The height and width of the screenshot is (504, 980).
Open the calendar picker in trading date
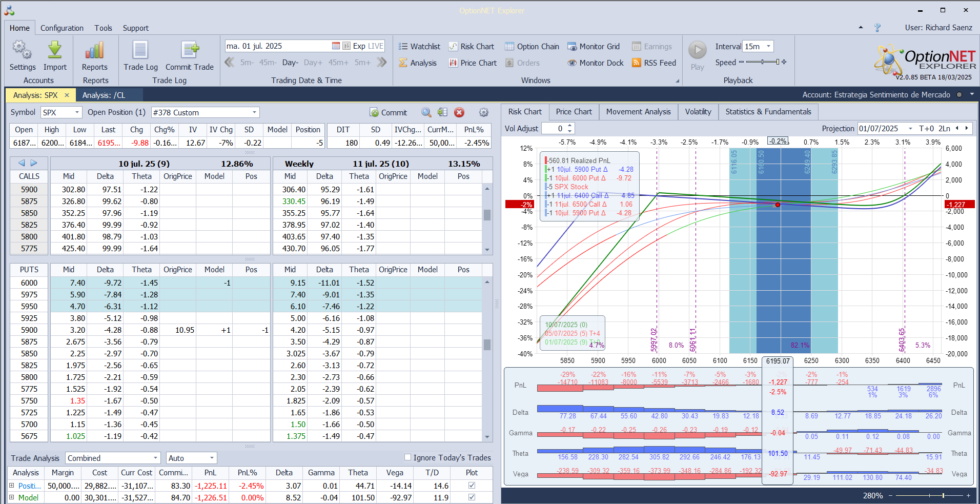(x=336, y=46)
